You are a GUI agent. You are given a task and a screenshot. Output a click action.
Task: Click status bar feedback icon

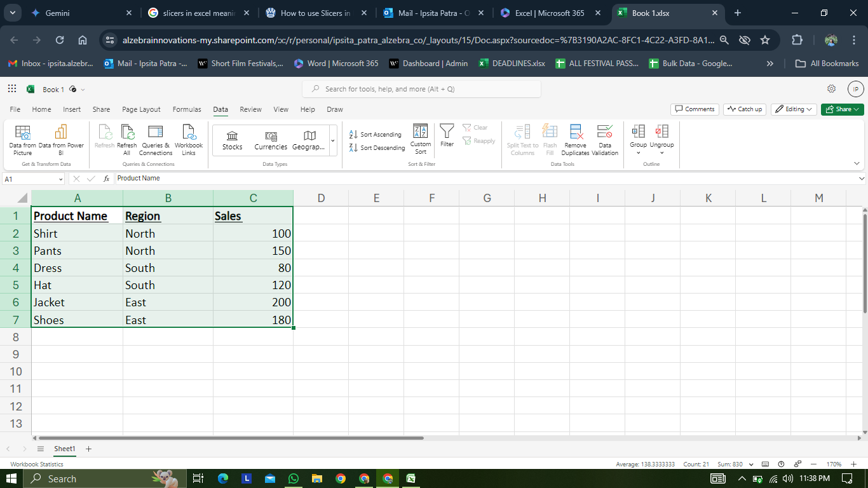coord(797,464)
